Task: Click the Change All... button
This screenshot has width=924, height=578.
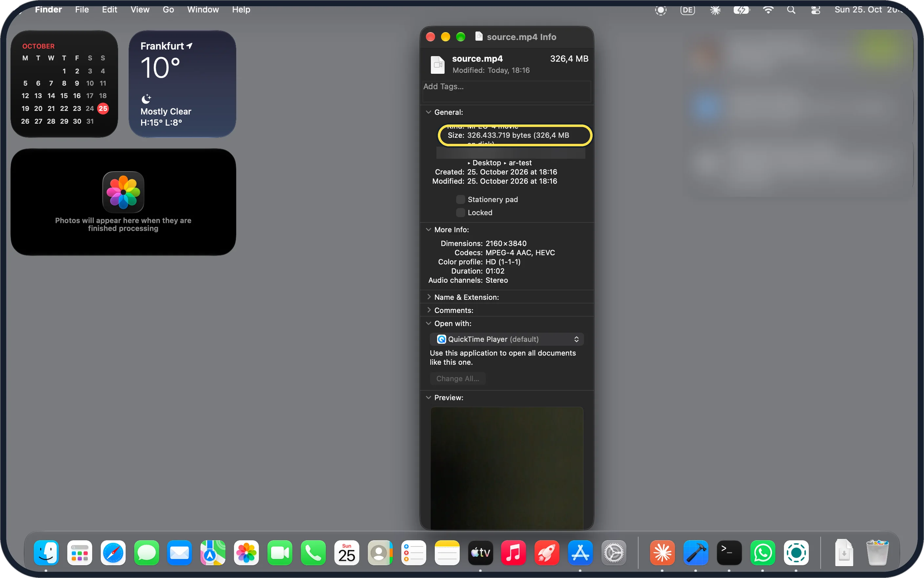Action: pyautogui.click(x=458, y=379)
